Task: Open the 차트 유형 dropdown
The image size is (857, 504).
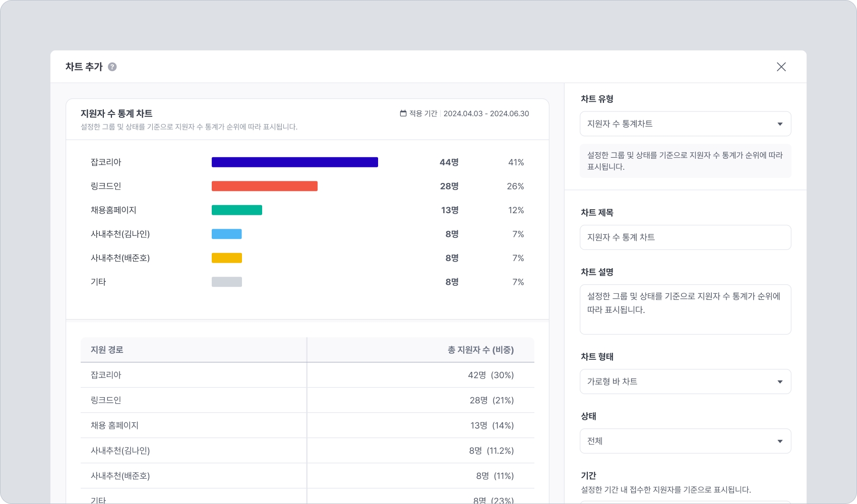Action: coord(685,124)
